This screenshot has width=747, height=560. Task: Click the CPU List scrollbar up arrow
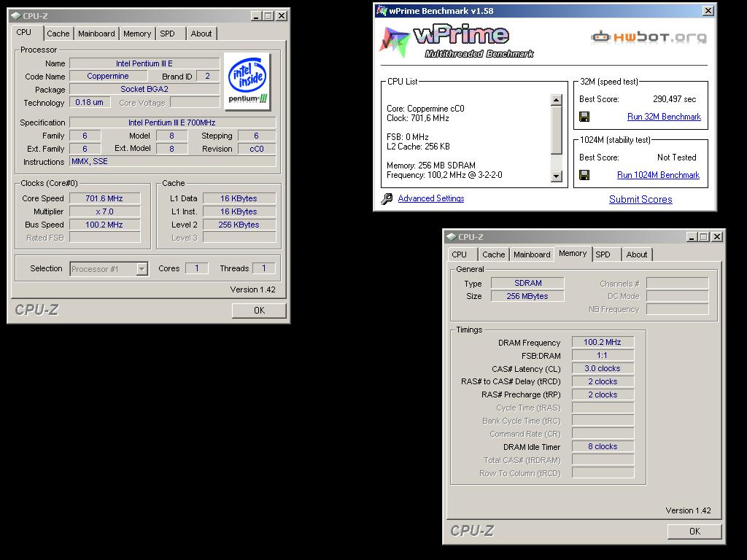click(556, 99)
